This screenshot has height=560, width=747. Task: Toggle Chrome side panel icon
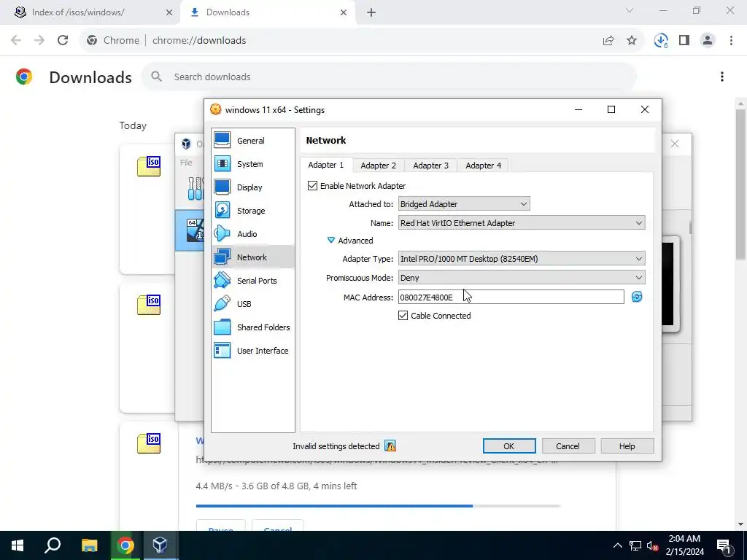pyautogui.click(x=684, y=41)
